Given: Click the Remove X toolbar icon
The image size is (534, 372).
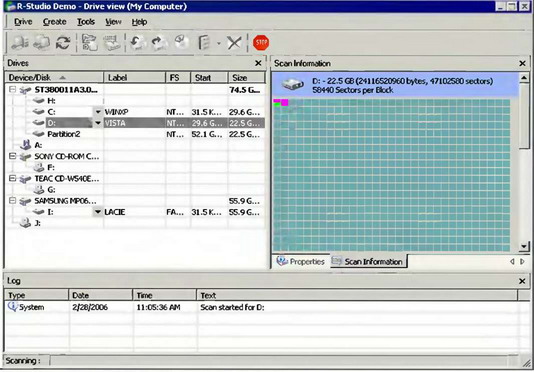Looking at the screenshot, I should pyautogui.click(x=234, y=43).
